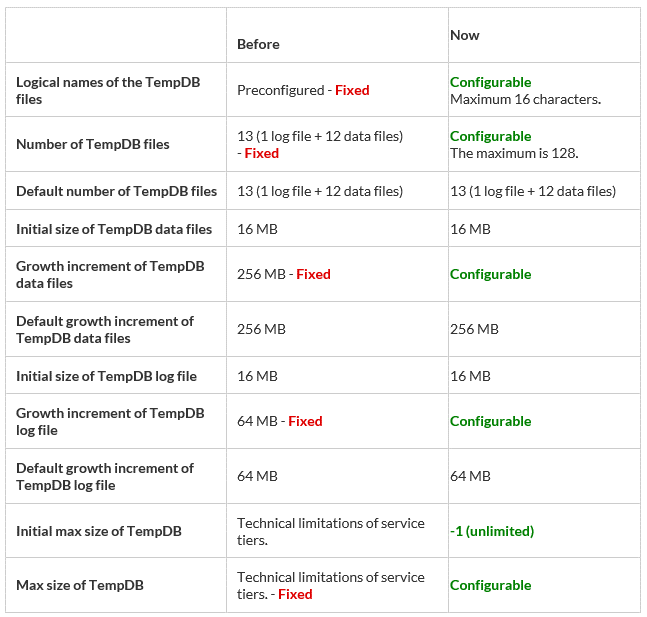647x617 pixels.
Task: Click 'Initial size of TempDB data files' label
Action: click(x=114, y=229)
